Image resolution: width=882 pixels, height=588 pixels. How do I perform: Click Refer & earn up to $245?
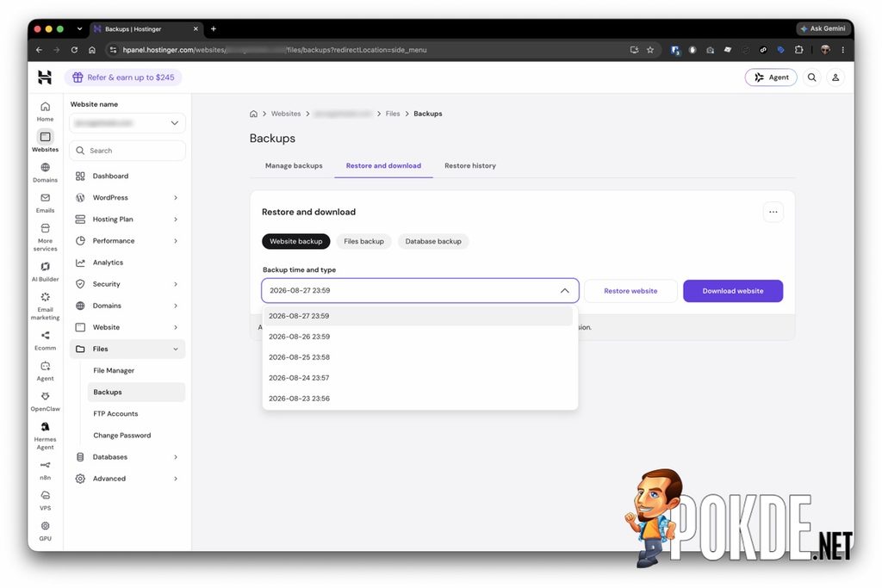[123, 77]
